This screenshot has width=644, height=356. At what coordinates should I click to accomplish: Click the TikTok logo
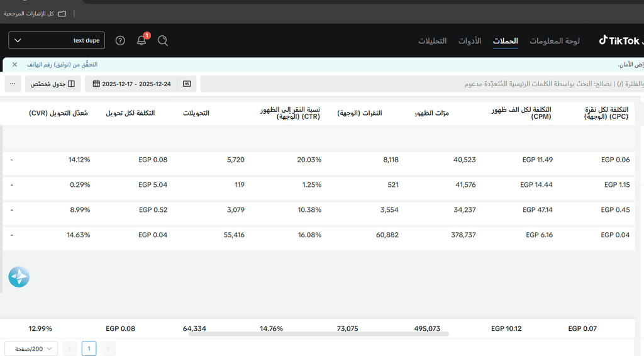[619, 41]
